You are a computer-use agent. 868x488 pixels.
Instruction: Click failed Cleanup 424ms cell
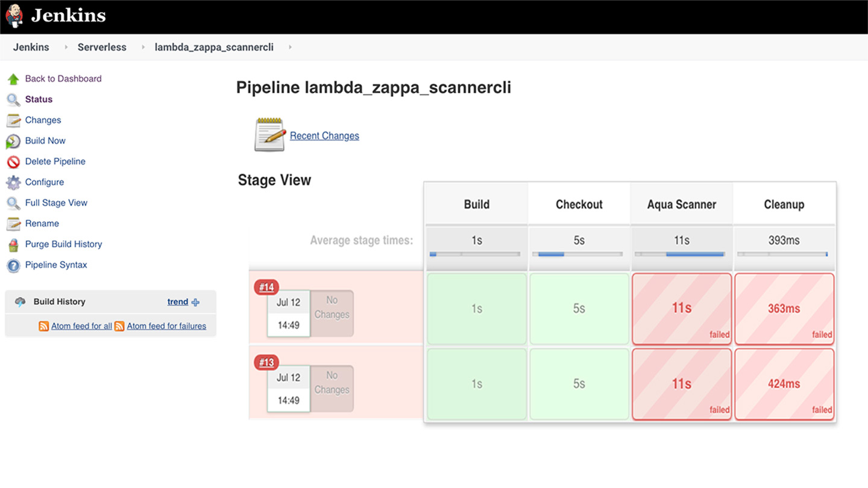pyautogui.click(x=784, y=384)
